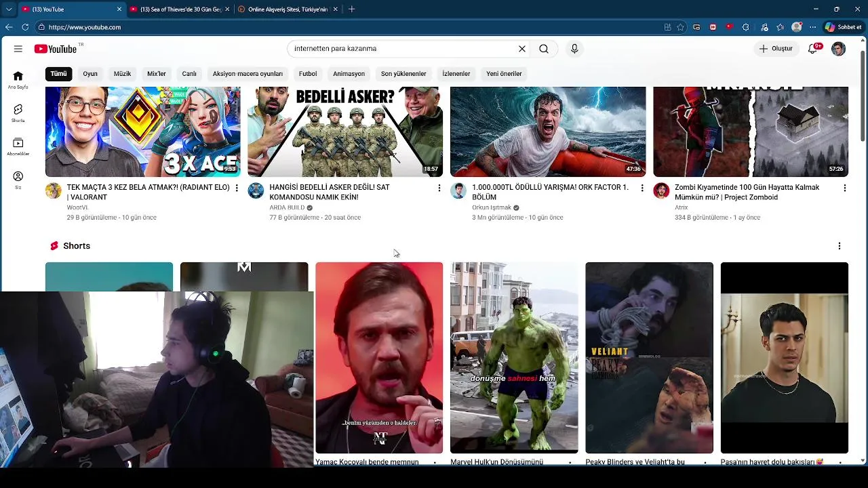
Task: Click the search input field
Action: [403, 49]
